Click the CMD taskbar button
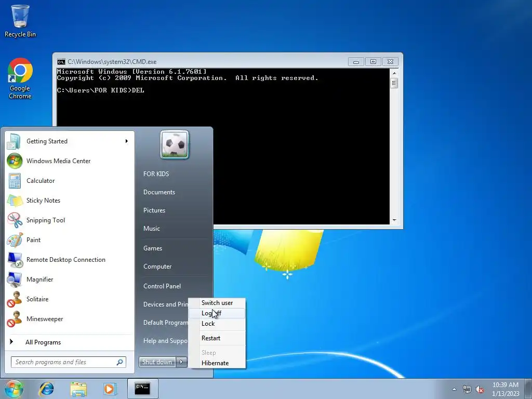Screen dimensions: 532x399 coord(142,389)
